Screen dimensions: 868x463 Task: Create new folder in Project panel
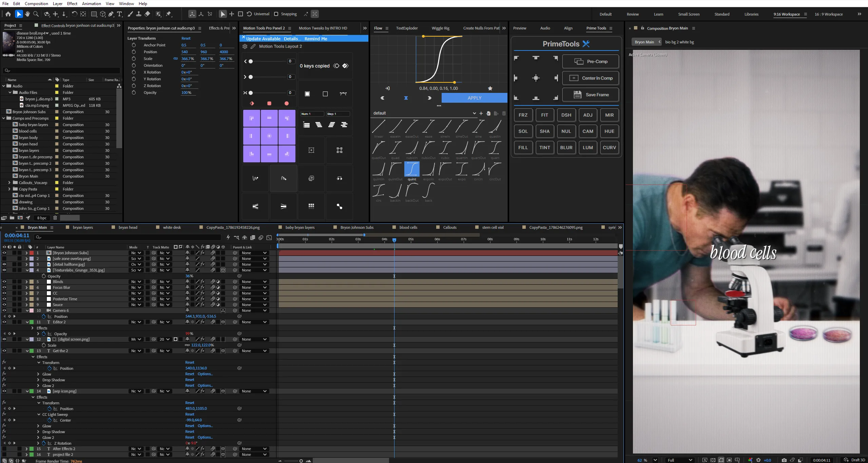pos(12,218)
